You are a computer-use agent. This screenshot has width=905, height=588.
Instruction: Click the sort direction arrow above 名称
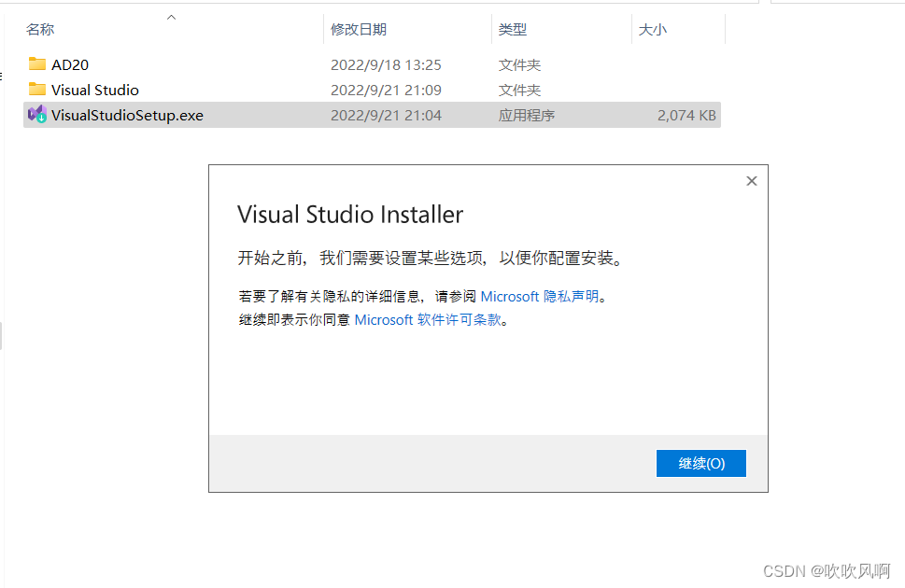coord(172,18)
